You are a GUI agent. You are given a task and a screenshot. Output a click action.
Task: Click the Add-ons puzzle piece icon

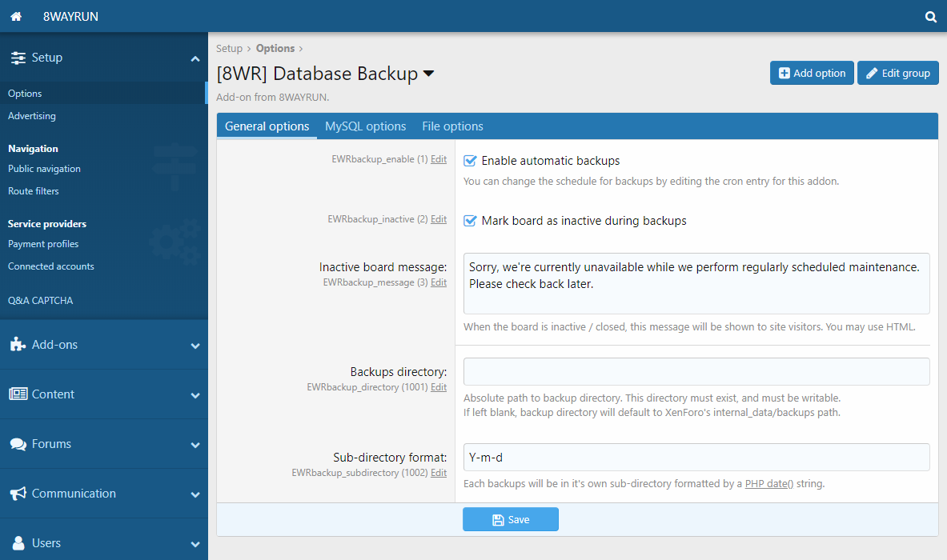18,345
